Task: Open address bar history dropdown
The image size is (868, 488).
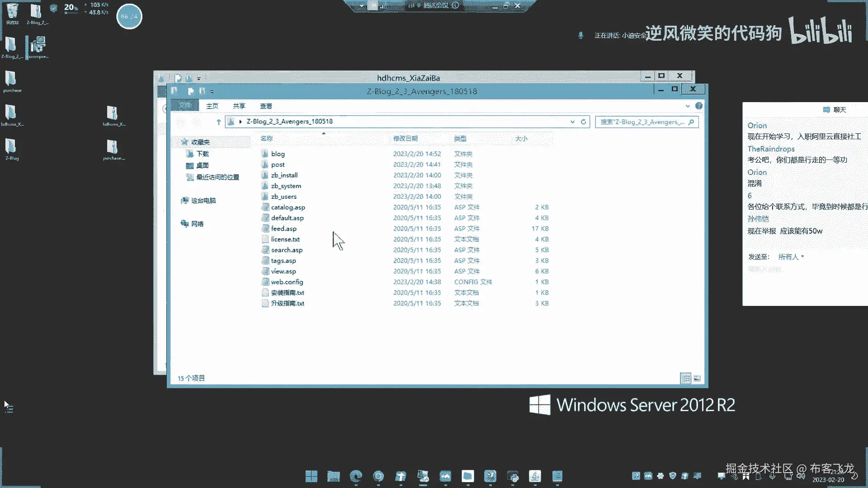Action: coord(572,122)
